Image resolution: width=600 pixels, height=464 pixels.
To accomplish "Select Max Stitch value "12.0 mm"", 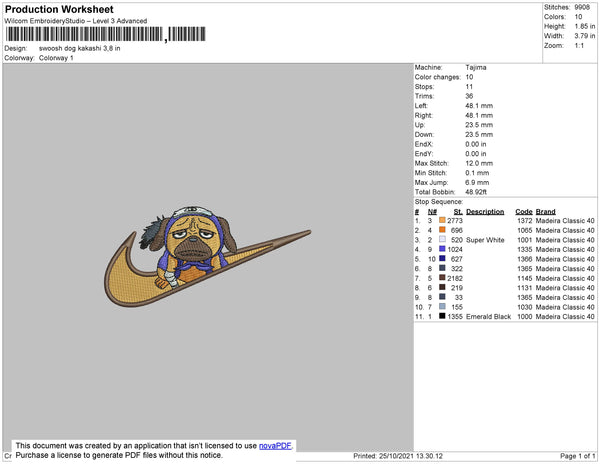I will tap(479, 163).
